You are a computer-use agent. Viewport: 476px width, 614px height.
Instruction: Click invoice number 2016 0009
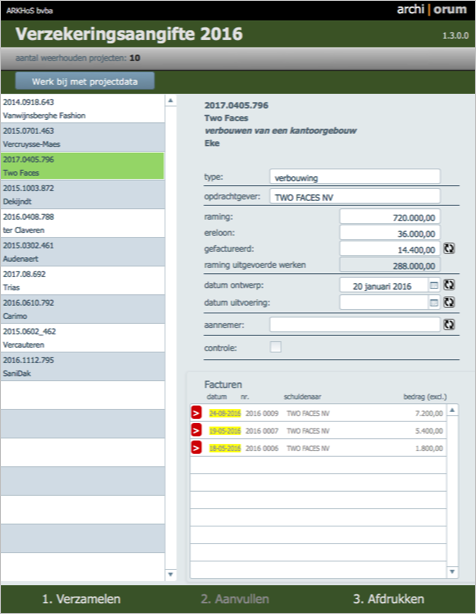point(262,413)
